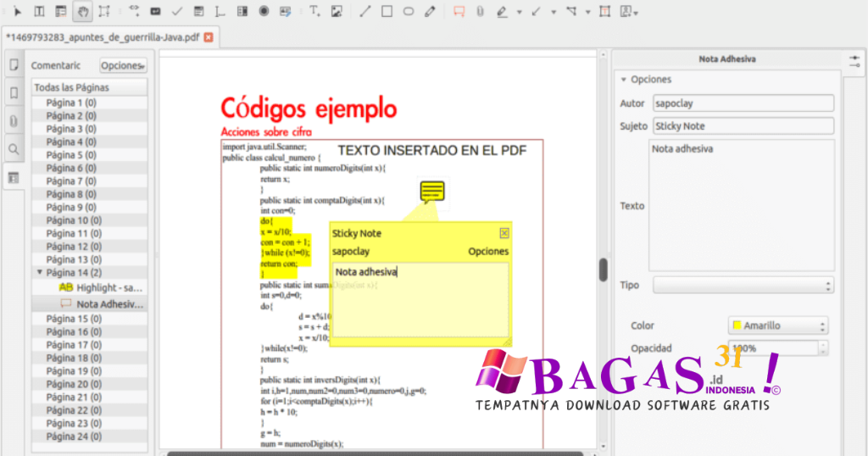Close the apuntes_de_guerrilla-Java.pdf document tab
The image size is (868, 456).
[x=209, y=37]
